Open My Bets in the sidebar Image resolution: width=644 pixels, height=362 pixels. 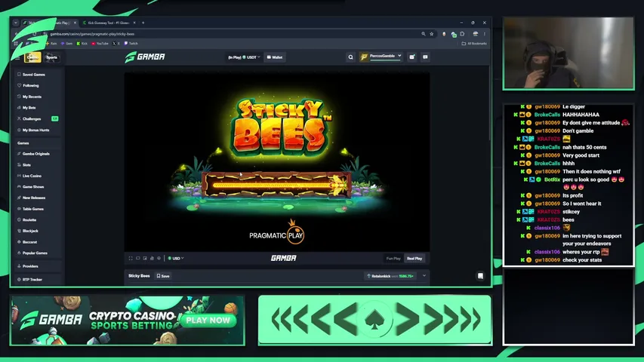point(37,108)
